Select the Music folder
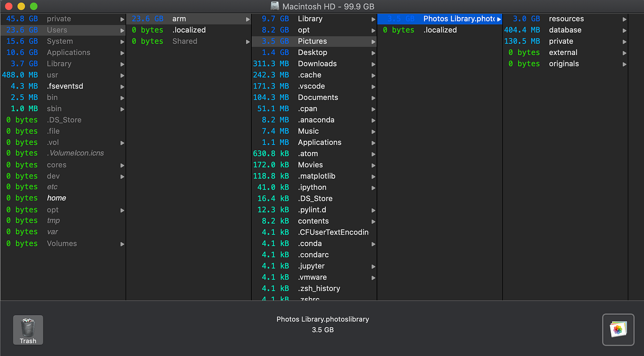 pyautogui.click(x=314, y=131)
